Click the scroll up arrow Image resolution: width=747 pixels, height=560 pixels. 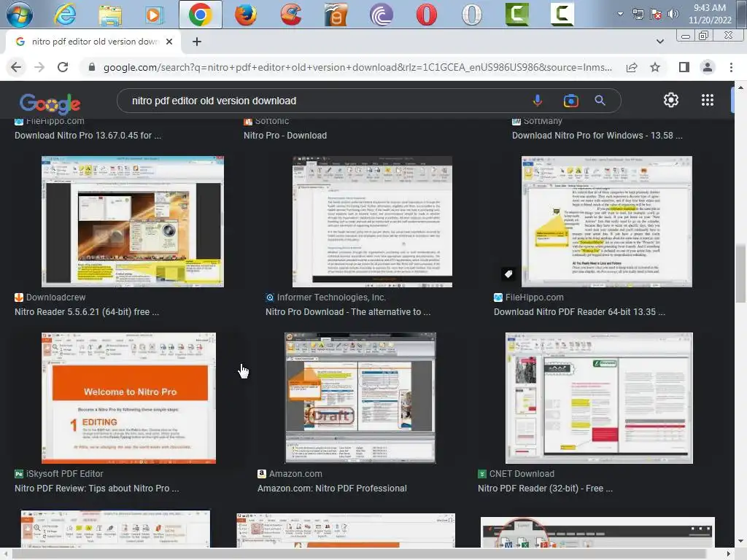[740, 87]
